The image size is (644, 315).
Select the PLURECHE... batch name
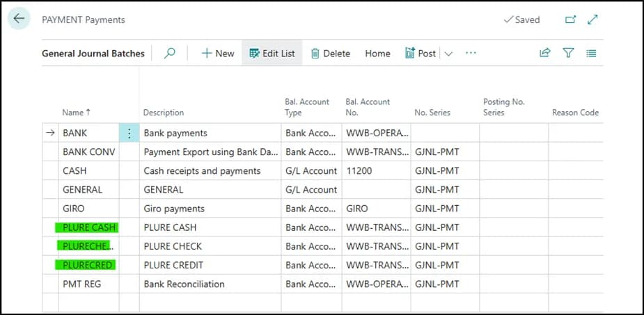tap(88, 246)
